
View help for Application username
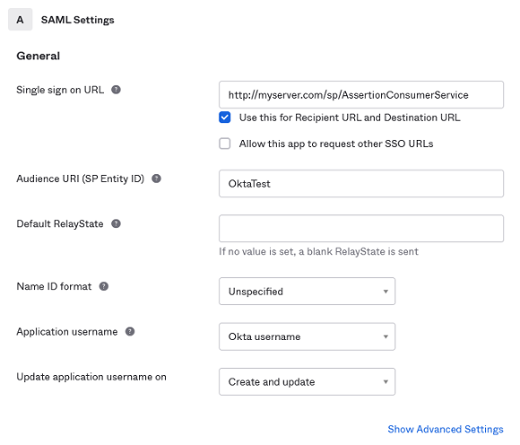coord(130,332)
